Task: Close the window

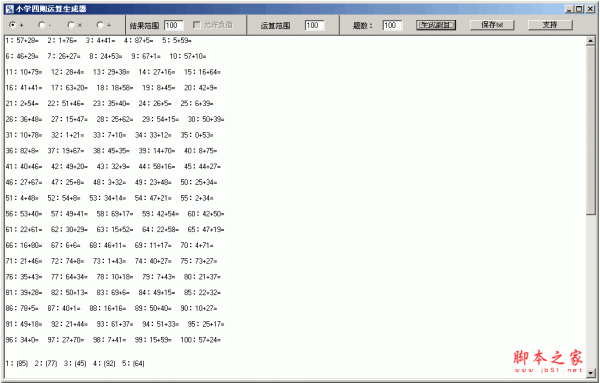Action: 590,9
